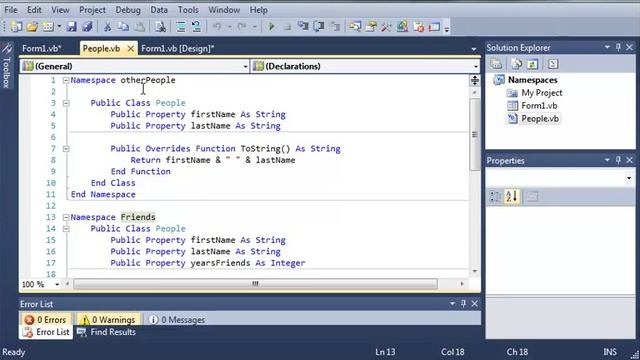Click the editor horizontal scrollbar thumb
The height and width of the screenshot is (360, 640).
[255, 284]
